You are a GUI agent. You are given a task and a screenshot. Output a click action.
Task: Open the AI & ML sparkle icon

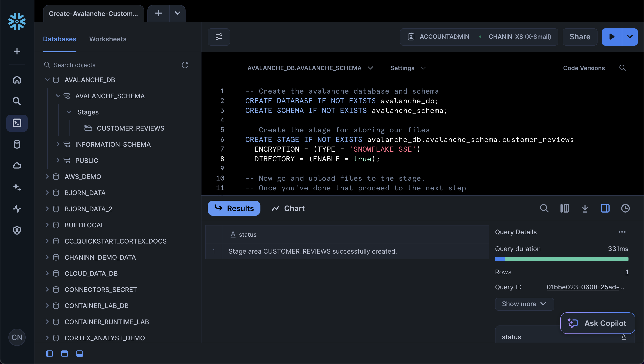click(x=17, y=187)
